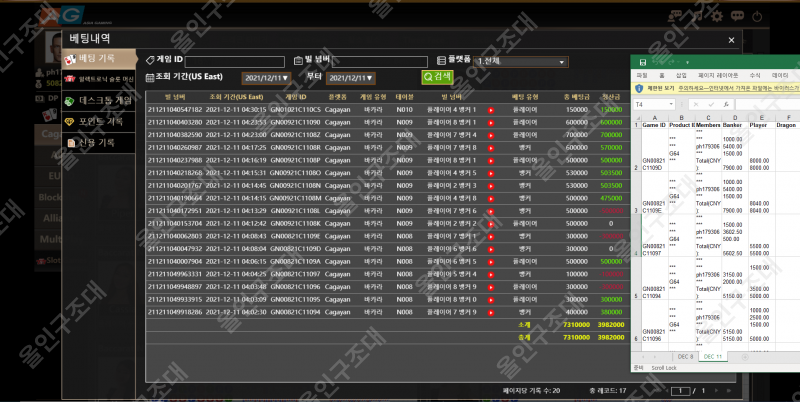Click the power logout icon
Viewport: 800px width, 402px height.
(x=757, y=16)
